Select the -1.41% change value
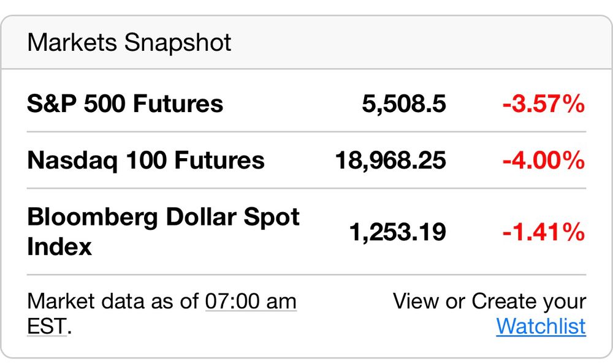Viewport: 613px width, 364px height. tap(543, 232)
